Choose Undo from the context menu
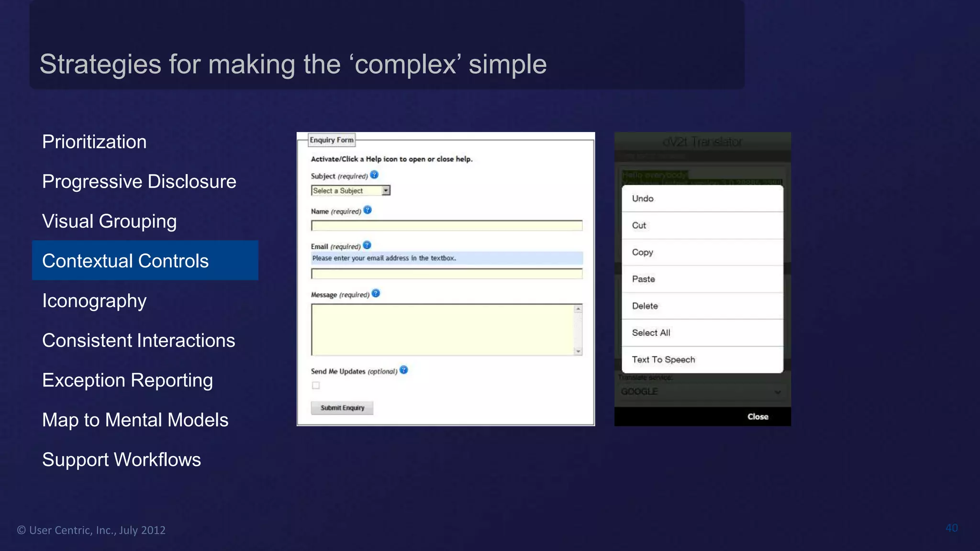980x551 pixels. coord(702,198)
